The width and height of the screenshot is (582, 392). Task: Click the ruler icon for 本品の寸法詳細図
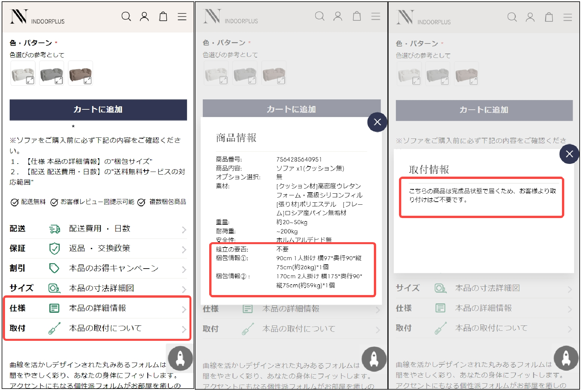[x=54, y=288]
